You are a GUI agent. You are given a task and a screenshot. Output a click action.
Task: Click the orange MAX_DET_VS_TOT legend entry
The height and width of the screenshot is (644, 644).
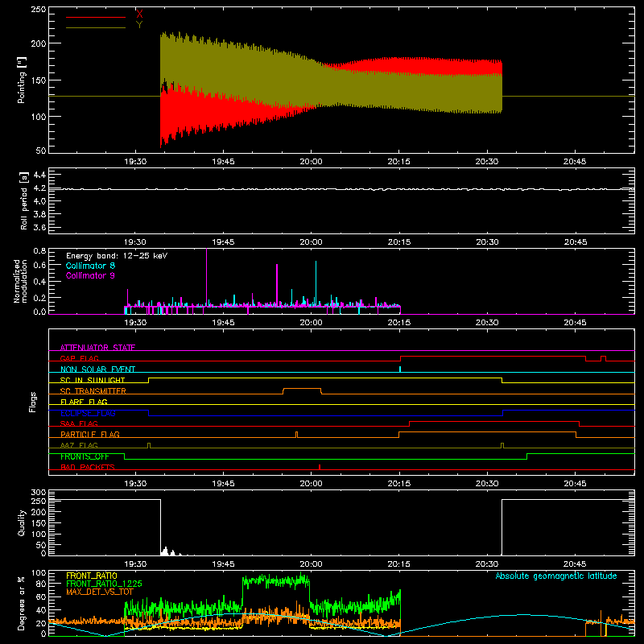(100, 592)
